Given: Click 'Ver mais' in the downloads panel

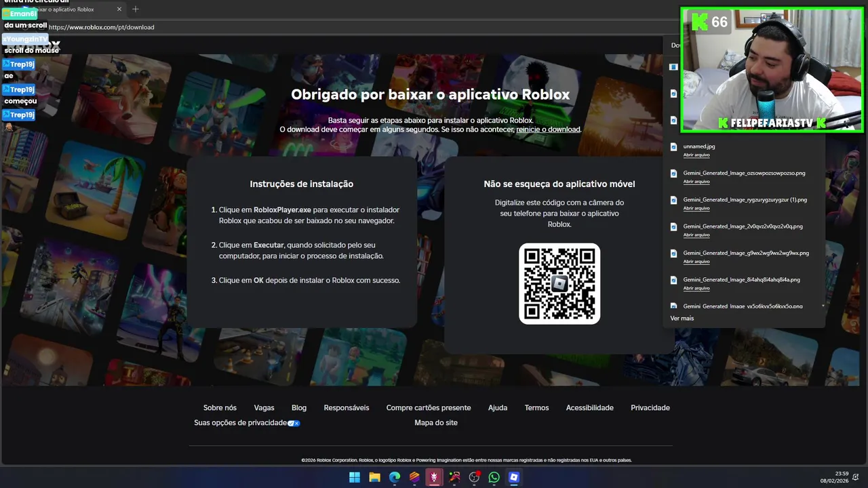Looking at the screenshot, I should (682, 319).
